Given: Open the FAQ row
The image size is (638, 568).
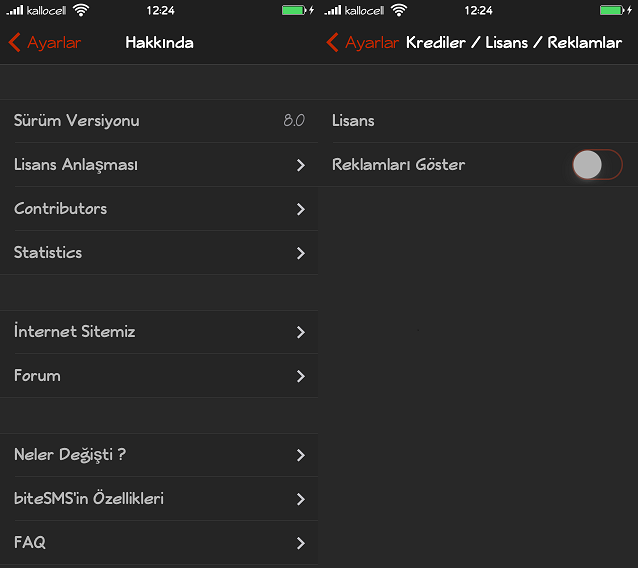Looking at the screenshot, I should click(159, 542).
